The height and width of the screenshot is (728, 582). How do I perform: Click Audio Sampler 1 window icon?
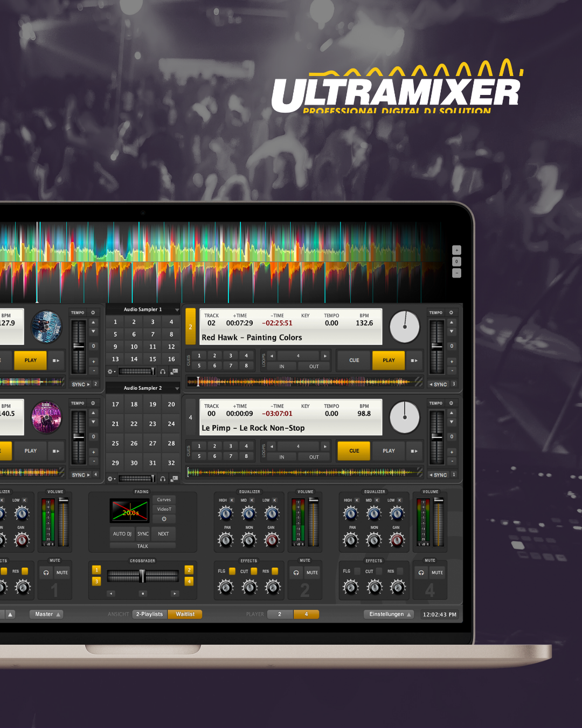tap(174, 372)
